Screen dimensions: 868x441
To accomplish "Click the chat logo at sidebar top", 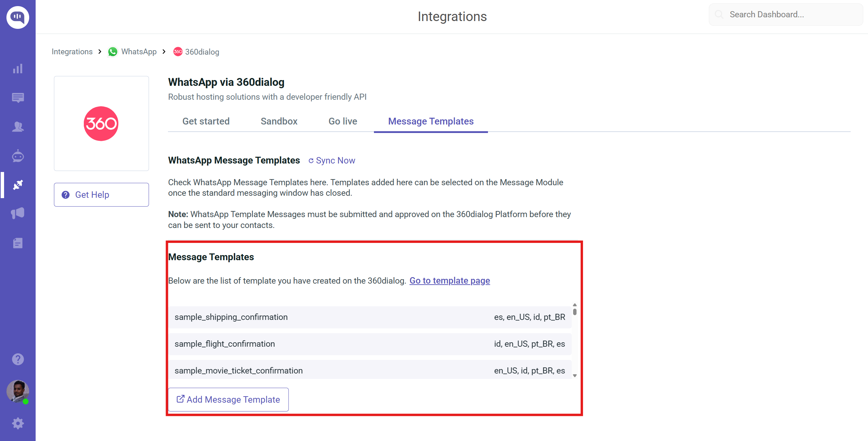I will pos(18,17).
